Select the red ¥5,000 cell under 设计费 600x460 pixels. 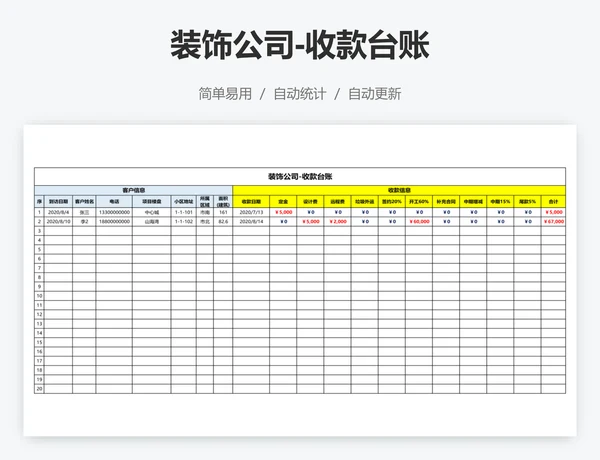pyautogui.click(x=310, y=222)
